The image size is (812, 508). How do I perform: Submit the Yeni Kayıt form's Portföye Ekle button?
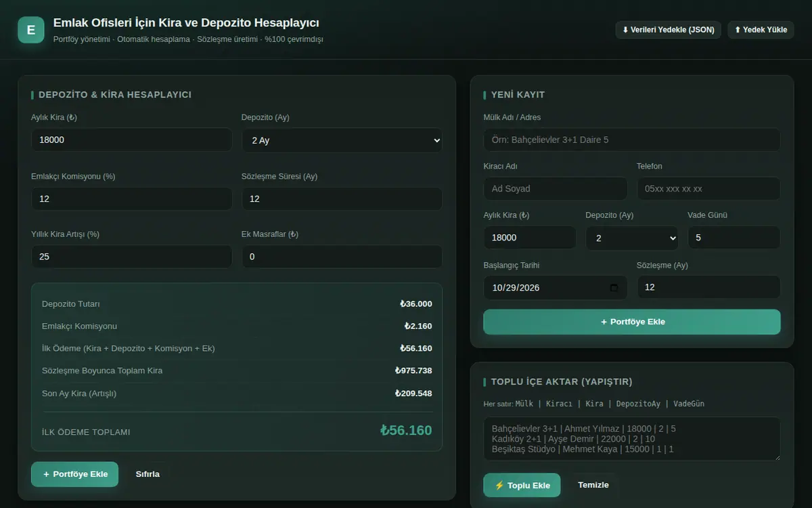coord(632,322)
